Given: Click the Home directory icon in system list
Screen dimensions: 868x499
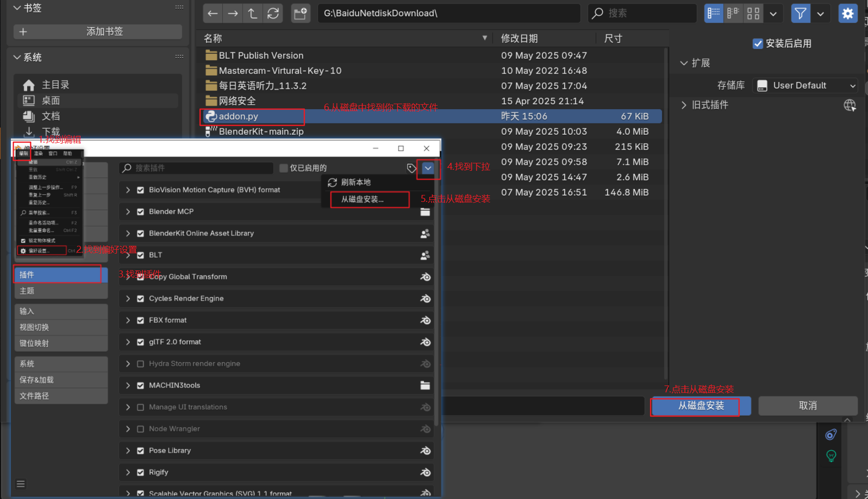Looking at the screenshot, I should (29, 85).
